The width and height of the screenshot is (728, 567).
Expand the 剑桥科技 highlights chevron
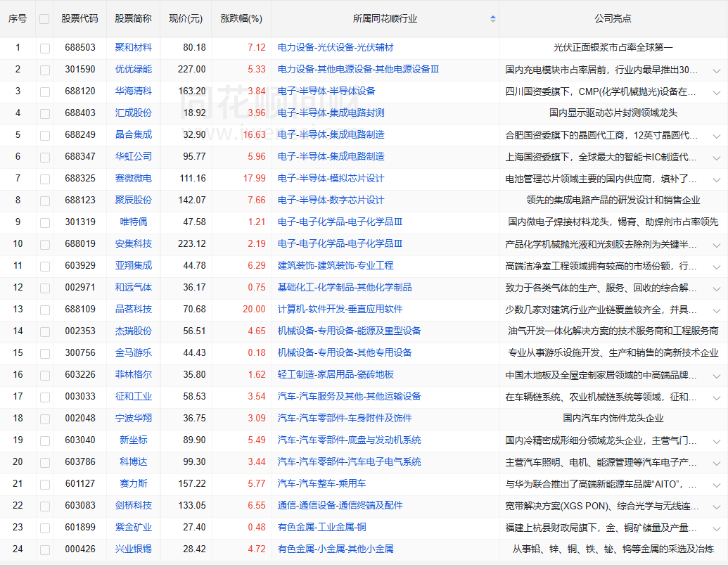(716, 506)
